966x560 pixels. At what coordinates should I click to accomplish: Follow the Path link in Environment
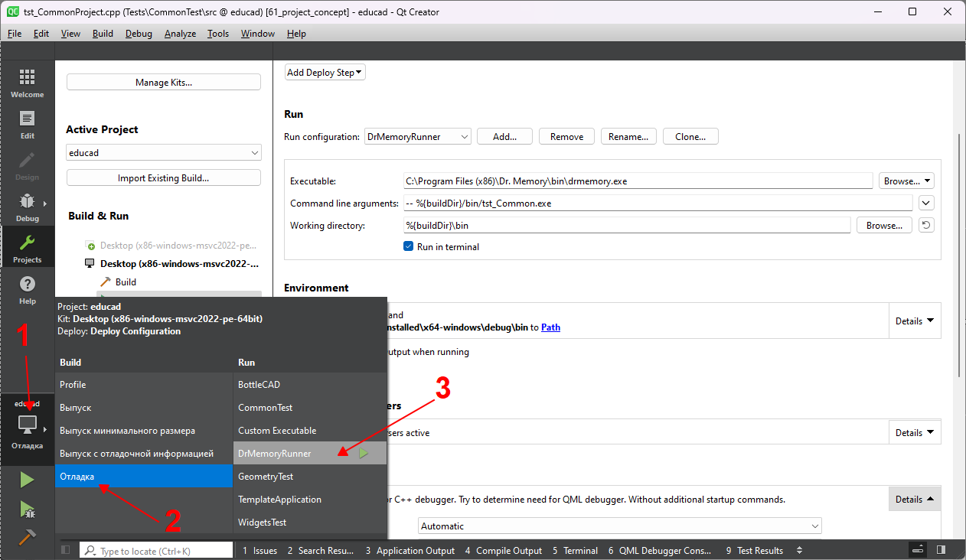click(550, 327)
